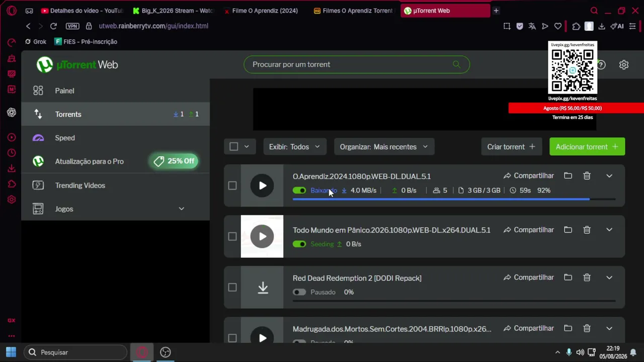Share Todo Mundo em Pânico via Compartilhar
This screenshot has width=644, height=362.
coord(529,230)
